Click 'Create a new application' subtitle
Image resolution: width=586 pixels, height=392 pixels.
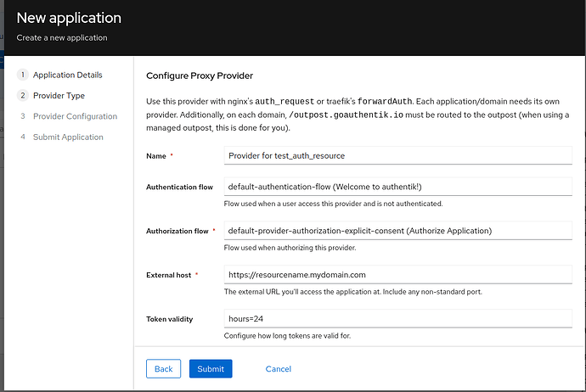coord(62,37)
